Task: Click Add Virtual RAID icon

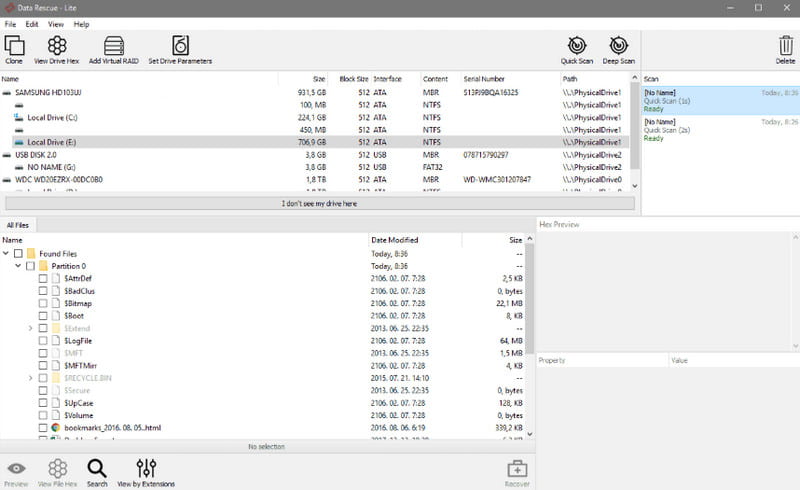Action: pyautogui.click(x=114, y=45)
